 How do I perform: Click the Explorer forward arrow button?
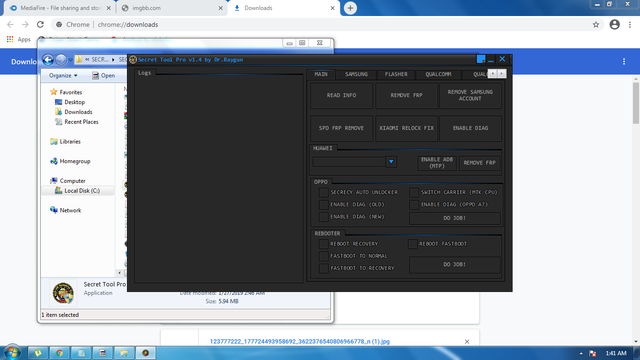click(61, 60)
